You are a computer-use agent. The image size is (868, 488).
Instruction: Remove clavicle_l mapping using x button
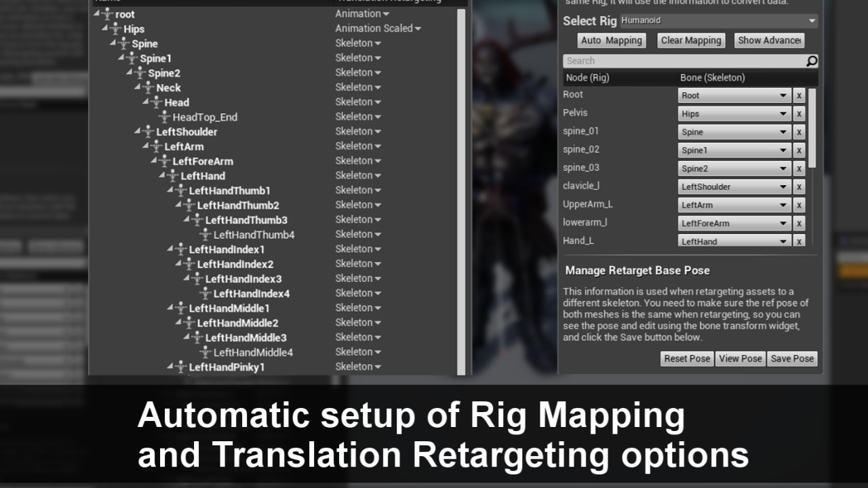coord(799,187)
